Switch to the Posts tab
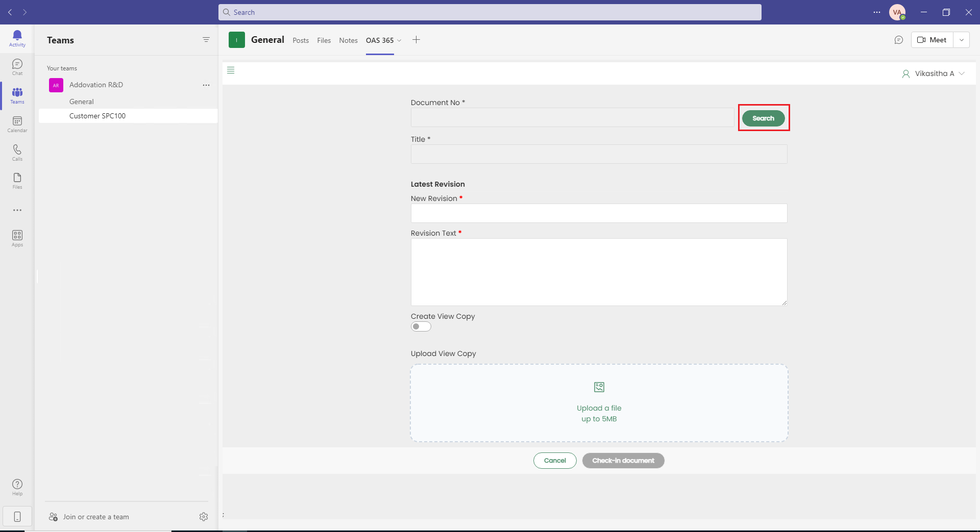Image resolution: width=980 pixels, height=532 pixels. coord(301,40)
